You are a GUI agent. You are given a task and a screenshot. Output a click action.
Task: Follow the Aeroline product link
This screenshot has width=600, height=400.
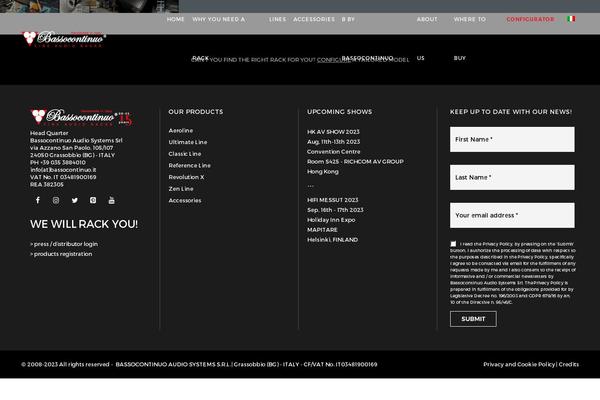pyautogui.click(x=181, y=131)
